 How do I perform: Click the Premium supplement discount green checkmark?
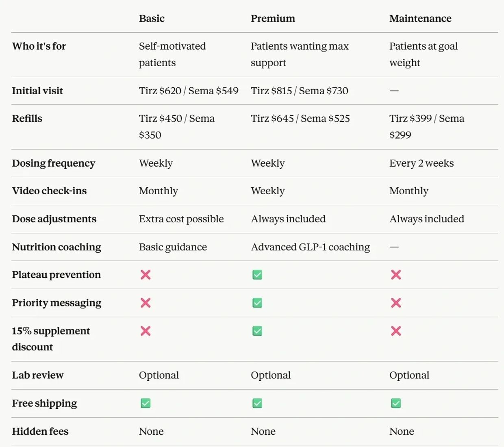(257, 331)
